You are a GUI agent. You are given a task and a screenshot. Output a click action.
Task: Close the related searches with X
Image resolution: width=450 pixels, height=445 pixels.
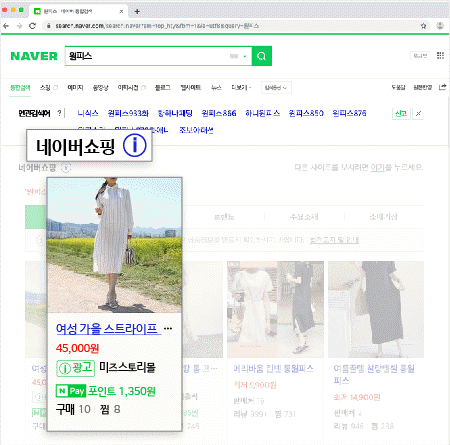click(x=418, y=114)
